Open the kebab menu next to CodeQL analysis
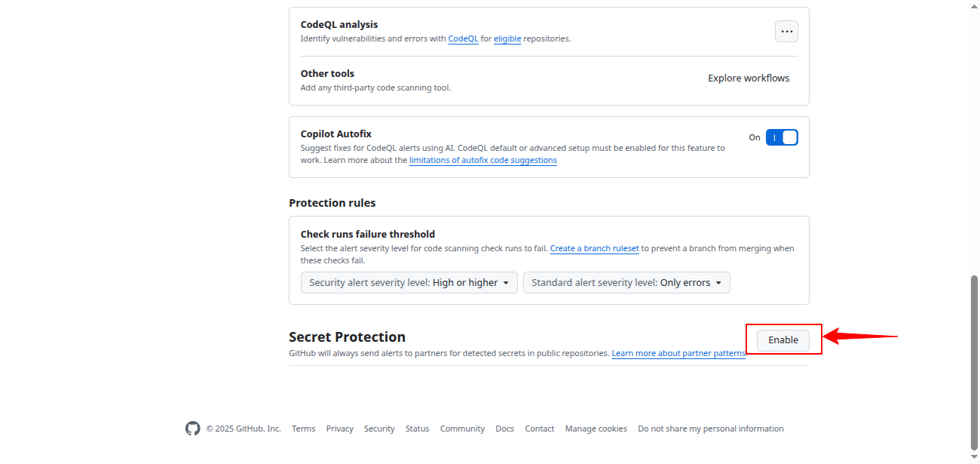The image size is (980, 464). pyautogui.click(x=786, y=31)
